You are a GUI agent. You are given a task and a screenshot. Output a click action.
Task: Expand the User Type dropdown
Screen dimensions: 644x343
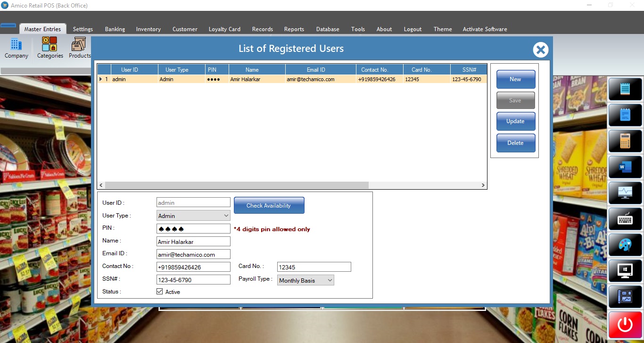[x=226, y=216]
